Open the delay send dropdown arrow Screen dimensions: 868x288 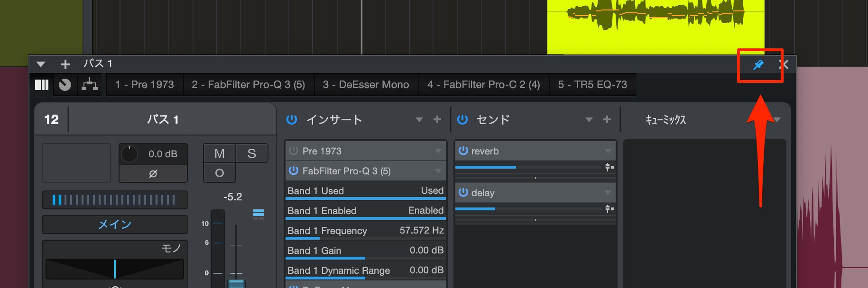[608, 193]
